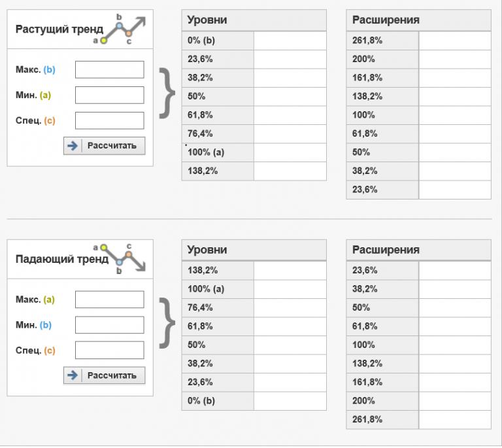This screenshot has width=502, height=448.
Task: Select the 61,8% level value in rising trend
Action: click(x=290, y=115)
